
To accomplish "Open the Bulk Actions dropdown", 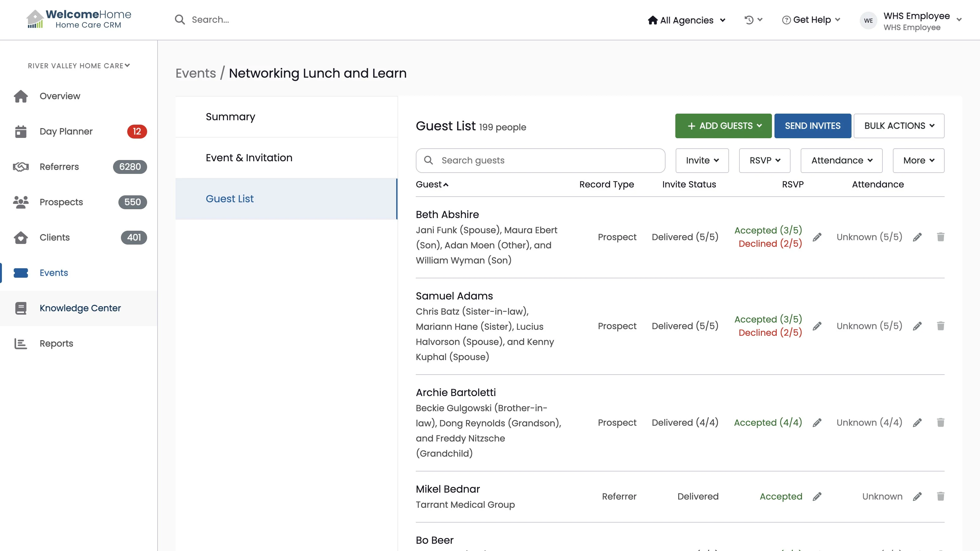I will point(899,126).
